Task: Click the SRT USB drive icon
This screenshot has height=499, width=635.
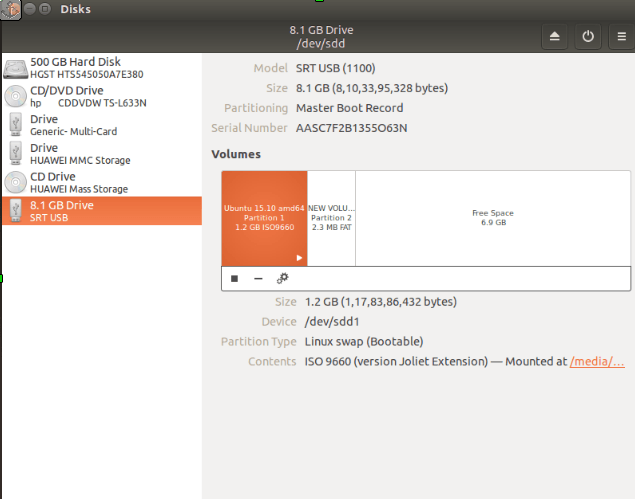Action: point(16,211)
